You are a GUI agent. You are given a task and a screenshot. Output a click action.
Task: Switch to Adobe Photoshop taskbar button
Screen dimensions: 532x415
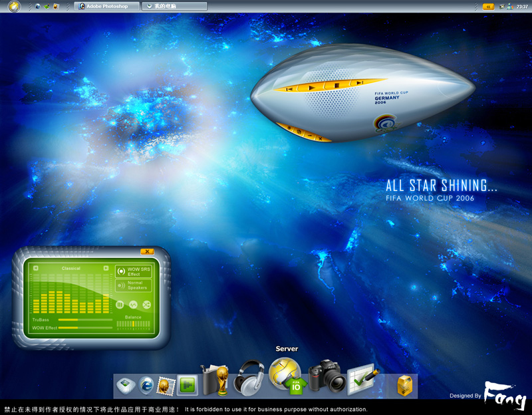[106, 6]
